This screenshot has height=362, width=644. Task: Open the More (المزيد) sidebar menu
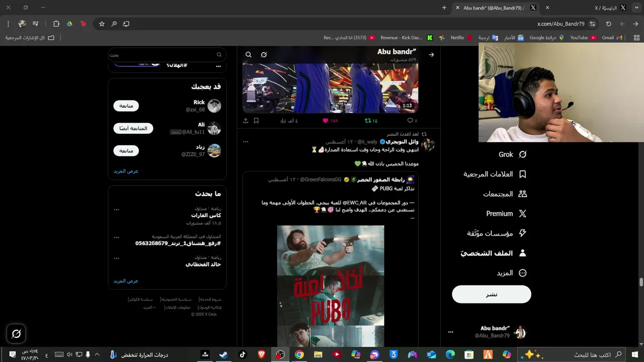coord(512,273)
